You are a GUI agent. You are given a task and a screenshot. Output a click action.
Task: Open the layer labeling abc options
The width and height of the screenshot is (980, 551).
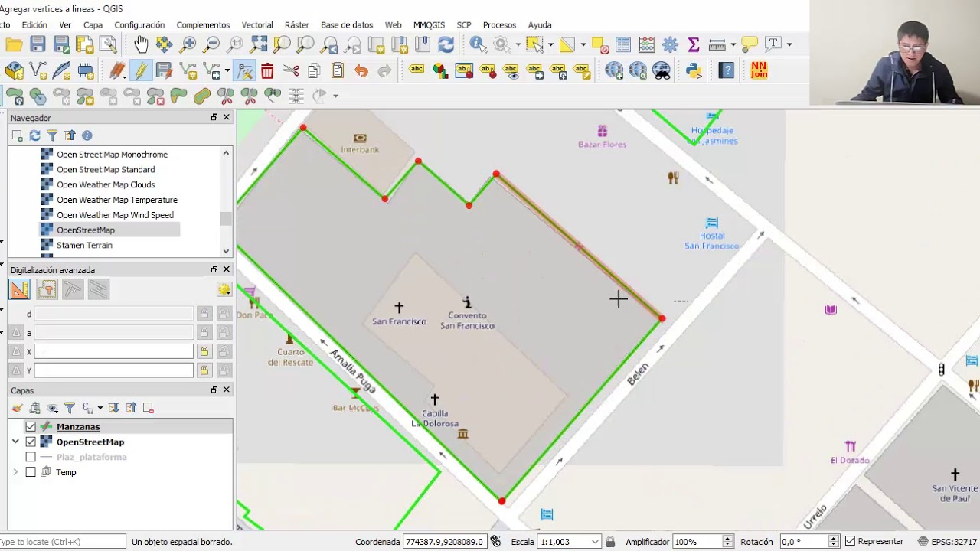click(416, 70)
